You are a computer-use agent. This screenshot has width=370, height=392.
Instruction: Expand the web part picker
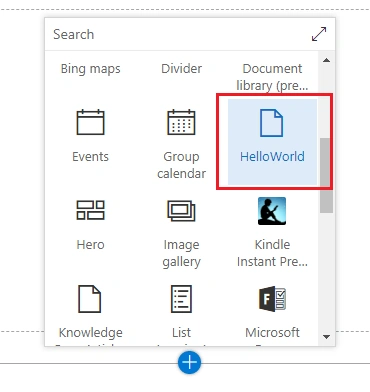tap(319, 34)
